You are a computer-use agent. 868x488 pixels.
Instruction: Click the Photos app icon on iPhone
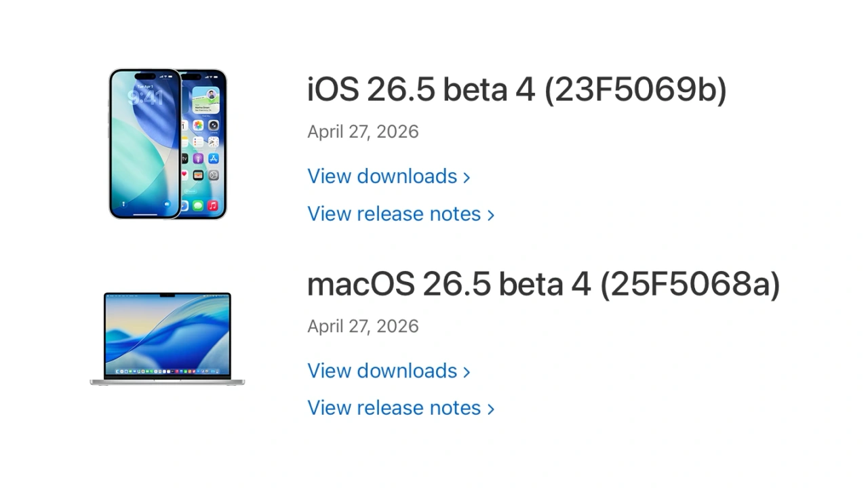point(198,125)
